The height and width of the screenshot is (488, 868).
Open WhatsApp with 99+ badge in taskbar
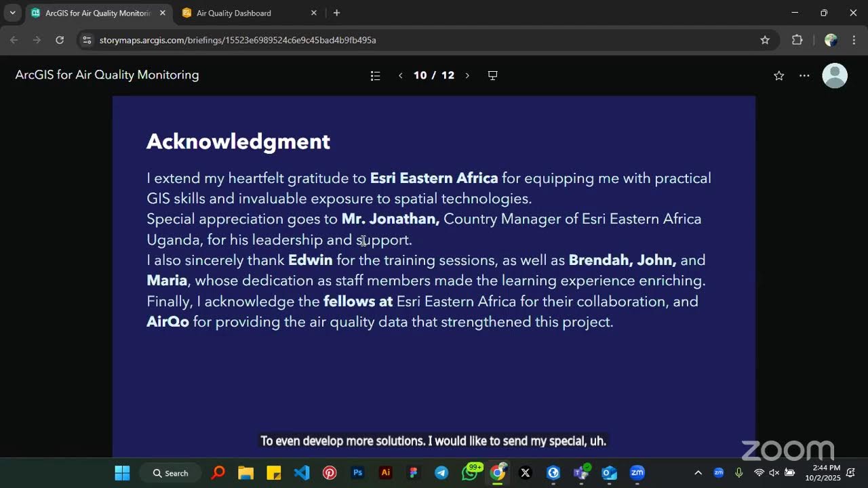click(470, 473)
